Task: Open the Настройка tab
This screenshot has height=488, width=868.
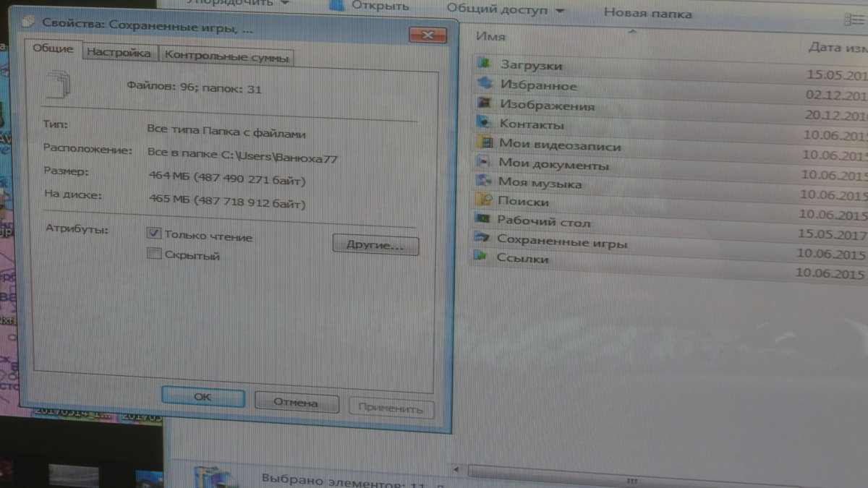Action: pyautogui.click(x=119, y=53)
